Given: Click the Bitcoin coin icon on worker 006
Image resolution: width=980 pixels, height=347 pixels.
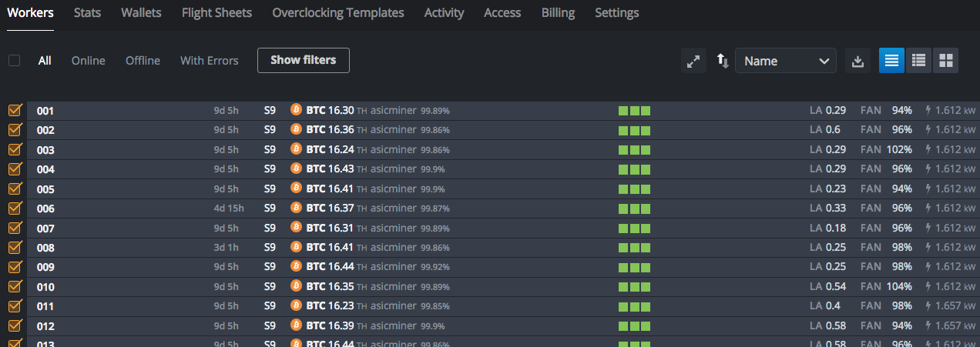Looking at the screenshot, I should [x=296, y=208].
